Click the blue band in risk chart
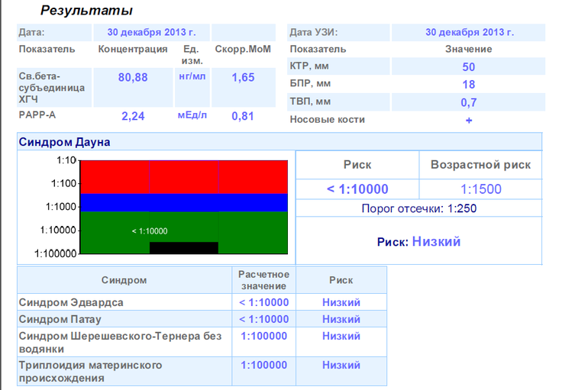588x390 pixels. coord(183,202)
